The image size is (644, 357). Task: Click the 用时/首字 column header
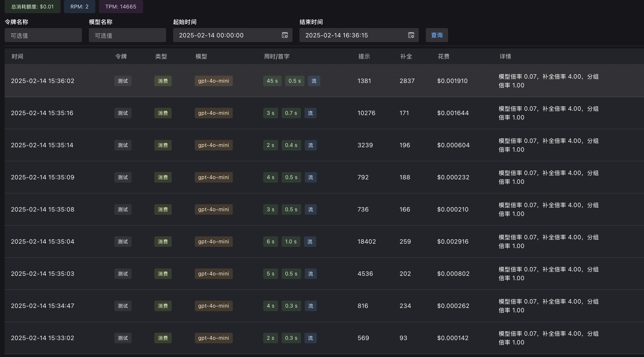[277, 56]
